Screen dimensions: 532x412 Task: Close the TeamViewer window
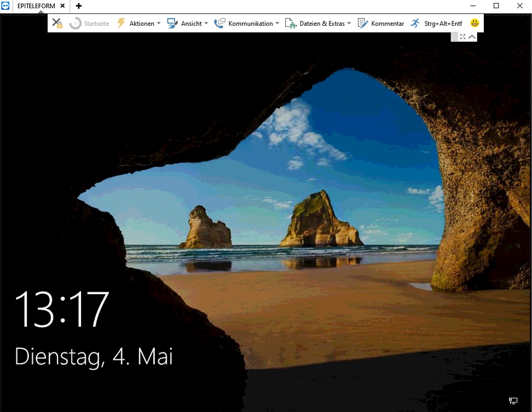click(519, 6)
